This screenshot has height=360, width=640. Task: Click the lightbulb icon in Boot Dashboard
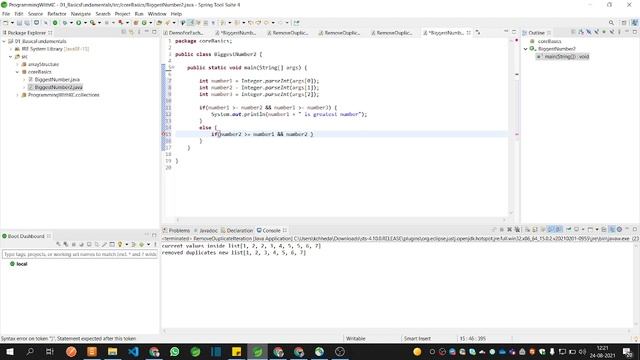pos(120,244)
